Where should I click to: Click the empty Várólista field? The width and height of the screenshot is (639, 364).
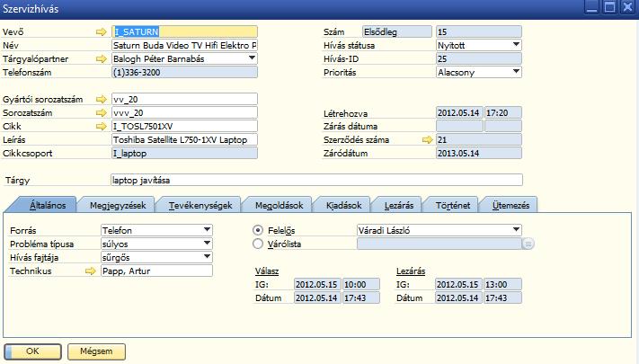pos(439,244)
